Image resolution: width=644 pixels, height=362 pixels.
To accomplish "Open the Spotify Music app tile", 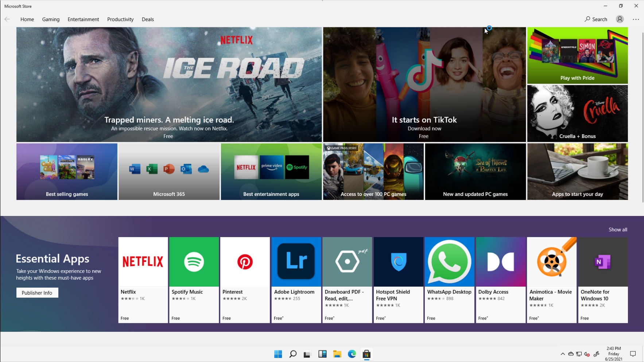I will [x=194, y=280].
